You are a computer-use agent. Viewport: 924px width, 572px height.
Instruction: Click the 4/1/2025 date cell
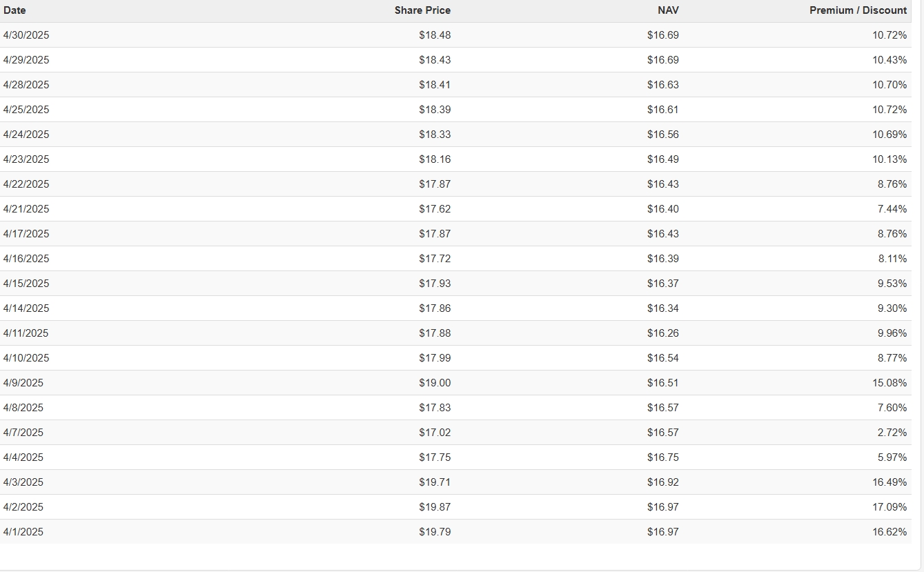(23, 532)
